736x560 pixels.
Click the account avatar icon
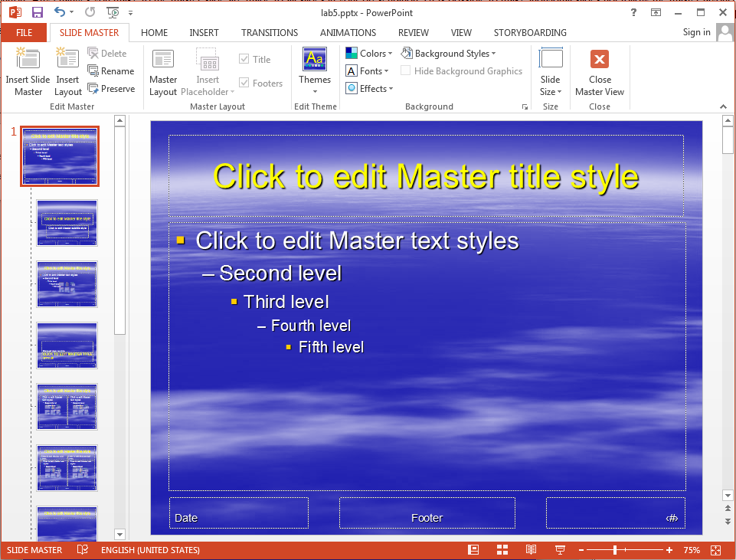tap(725, 33)
